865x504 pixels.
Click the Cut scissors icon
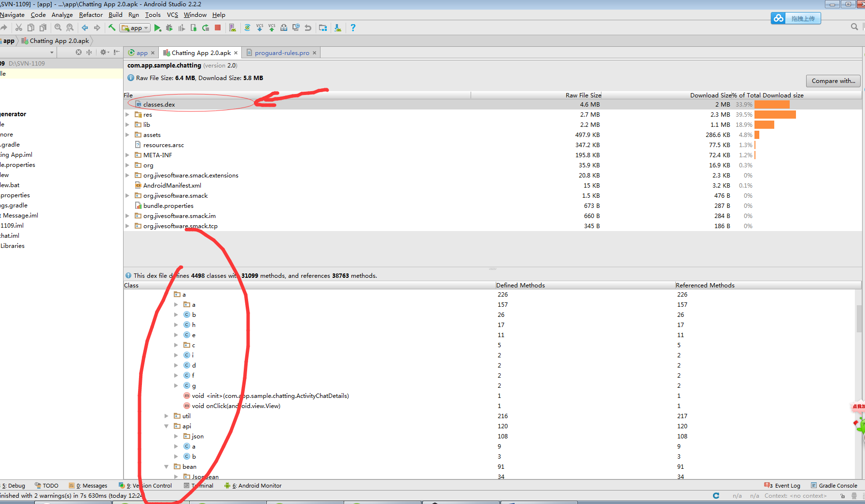coord(19,27)
